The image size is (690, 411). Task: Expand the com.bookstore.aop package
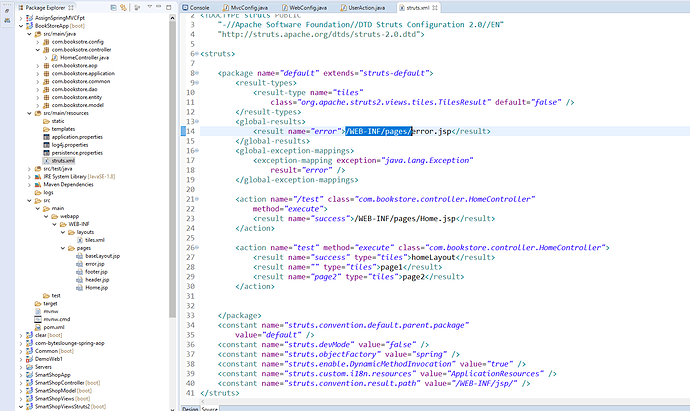coord(38,66)
